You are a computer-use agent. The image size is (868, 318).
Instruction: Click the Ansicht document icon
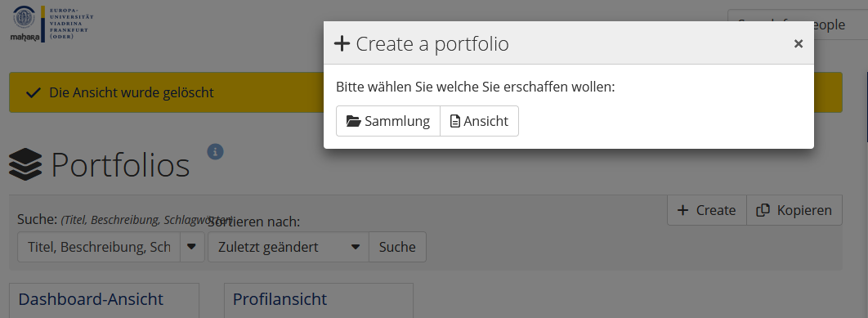455,121
